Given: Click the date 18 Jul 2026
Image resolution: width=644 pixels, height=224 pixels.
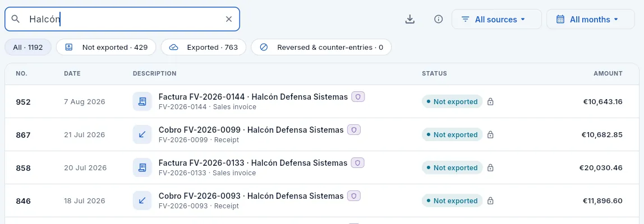Looking at the screenshot, I should click(x=85, y=200).
